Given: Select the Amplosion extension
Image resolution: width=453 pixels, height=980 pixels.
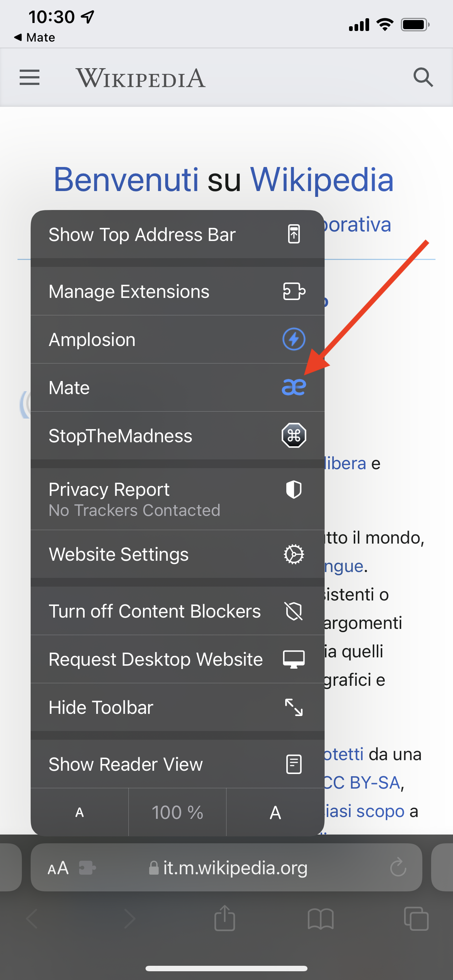Looking at the screenshot, I should point(177,339).
